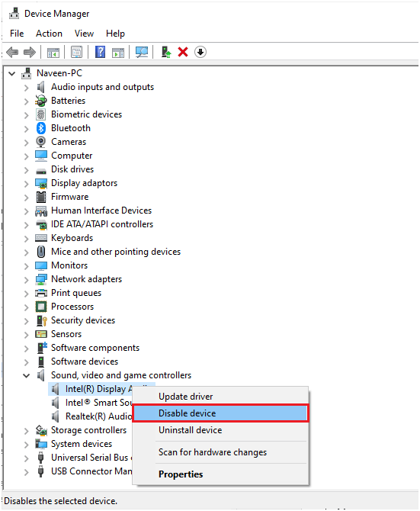Screen dimensions: 420x511
Task: Collapse the Sound, video and game controllers category
Action: [x=27, y=376]
